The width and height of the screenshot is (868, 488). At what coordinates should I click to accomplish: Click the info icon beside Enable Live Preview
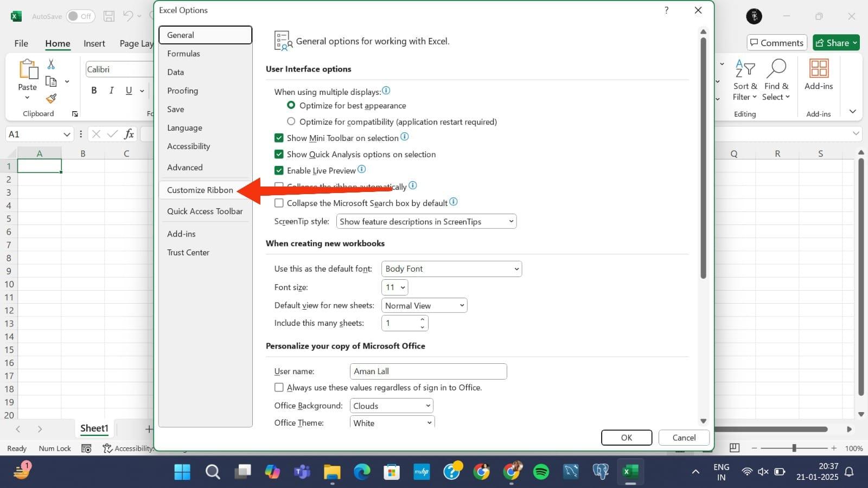click(x=362, y=170)
